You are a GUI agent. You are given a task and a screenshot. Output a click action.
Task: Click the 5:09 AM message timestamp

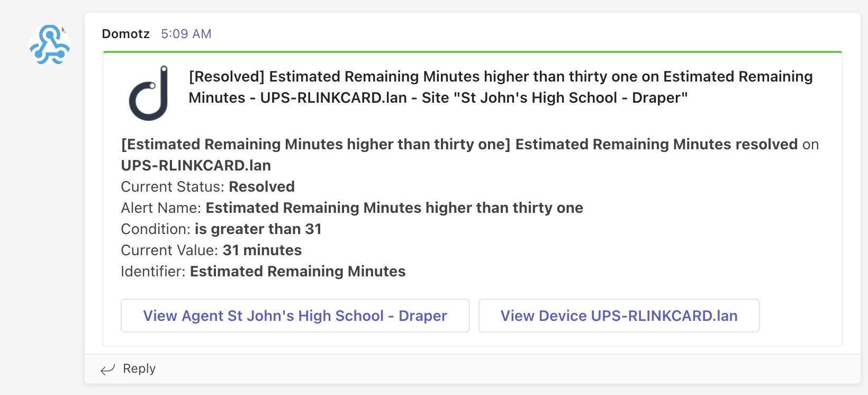coord(186,33)
